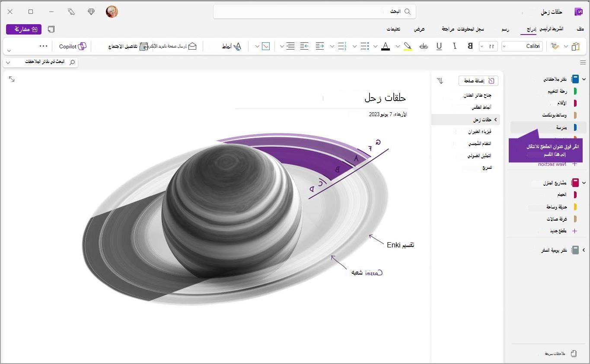Click the مشاركة (Share) button
Screen dimensions: 590x364
tap(24, 29)
